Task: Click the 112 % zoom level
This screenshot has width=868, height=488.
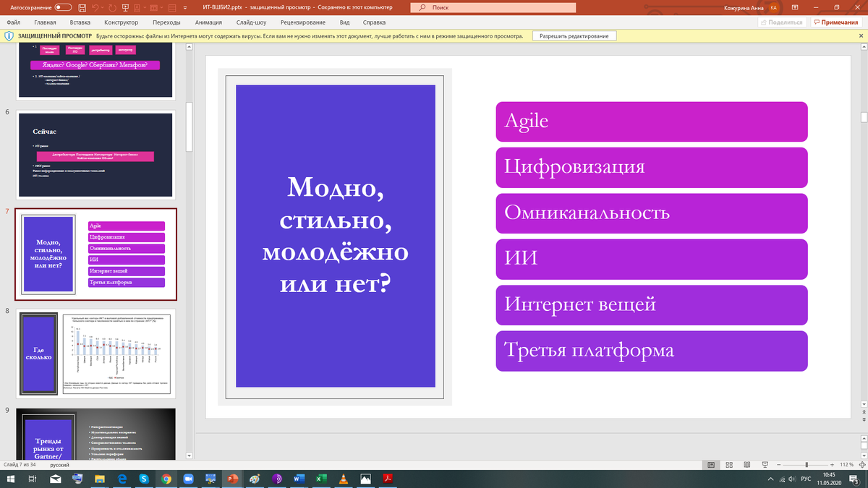Action: pyautogui.click(x=846, y=465)
